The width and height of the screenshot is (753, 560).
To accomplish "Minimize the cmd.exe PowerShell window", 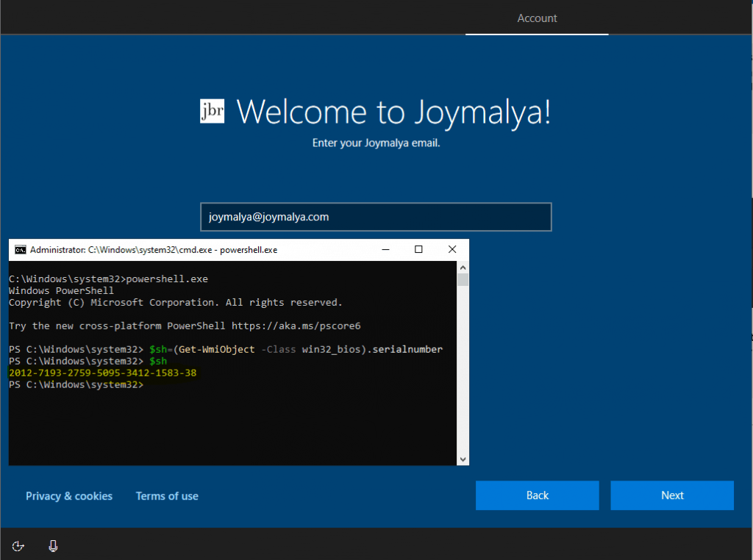I will click(x=385, y=250).
